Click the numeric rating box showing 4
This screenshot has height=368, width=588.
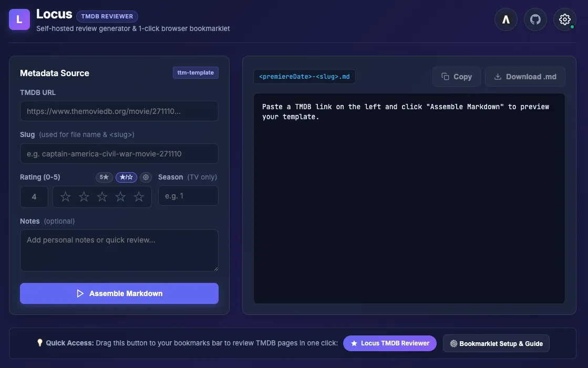34,197
